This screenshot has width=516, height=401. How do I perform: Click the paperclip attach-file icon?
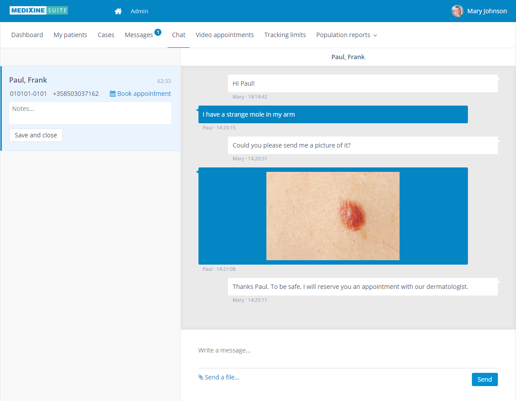[x=200, y=377]
